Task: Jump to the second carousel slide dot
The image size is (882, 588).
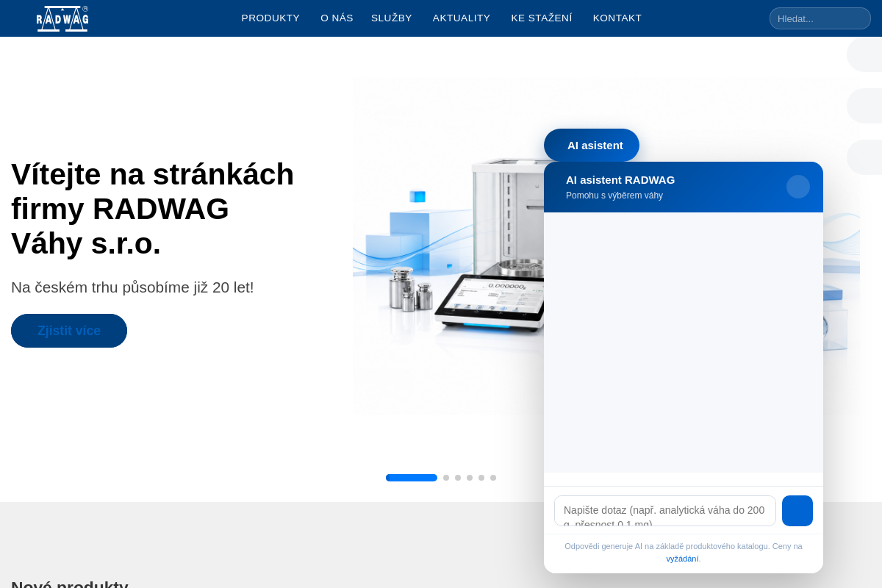Action: coord(446,478)
